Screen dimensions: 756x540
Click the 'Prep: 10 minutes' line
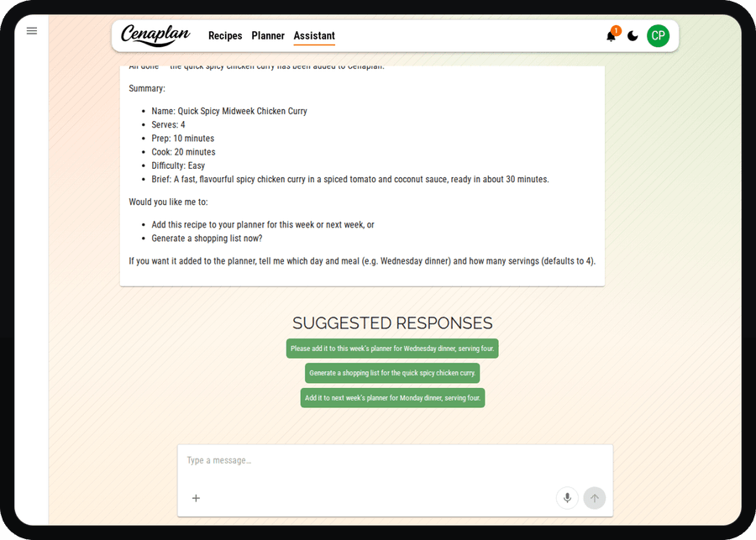point(183,139)
